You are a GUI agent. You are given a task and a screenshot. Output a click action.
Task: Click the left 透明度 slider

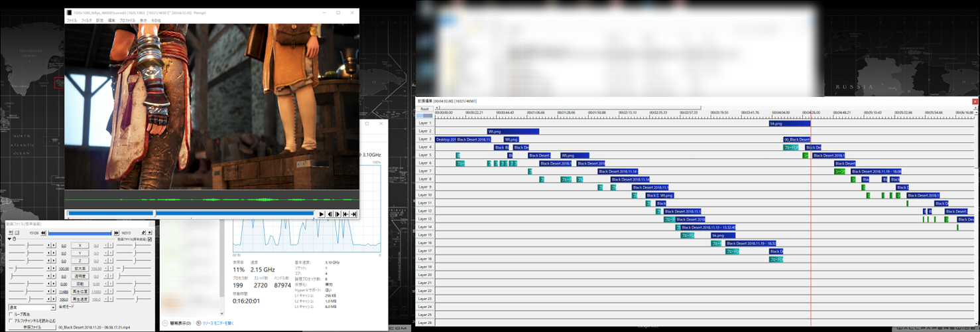26,276
